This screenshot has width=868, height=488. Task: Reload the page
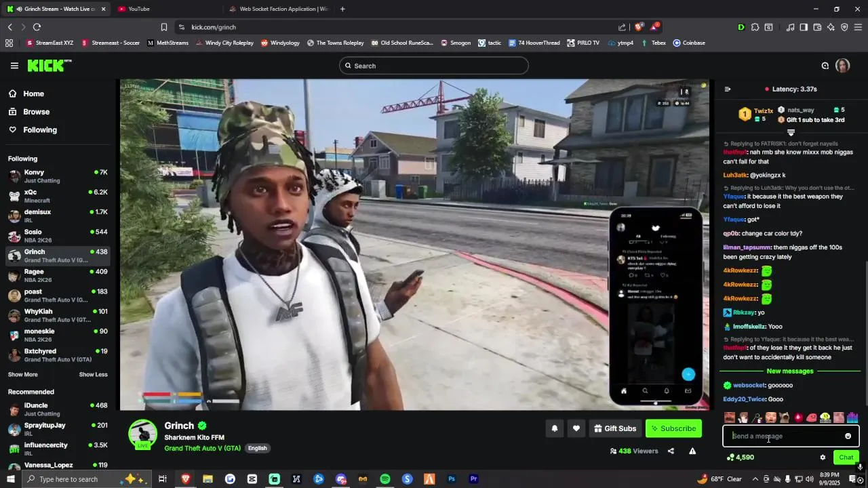[x=37, y=27]
